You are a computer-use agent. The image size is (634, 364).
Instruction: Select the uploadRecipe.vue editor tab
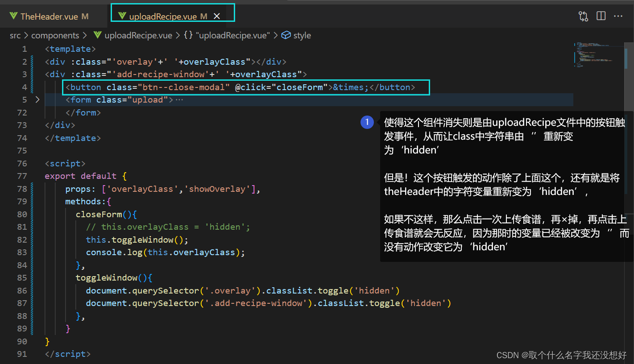point(163,17)
